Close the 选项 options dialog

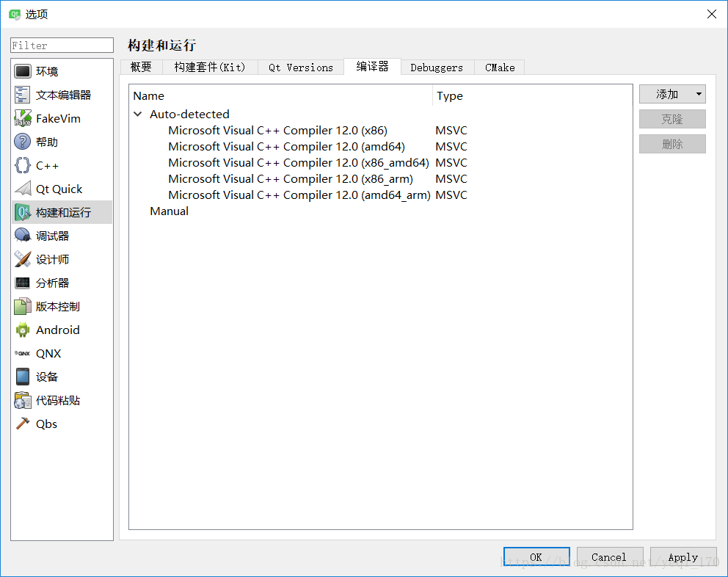point(712,15)
